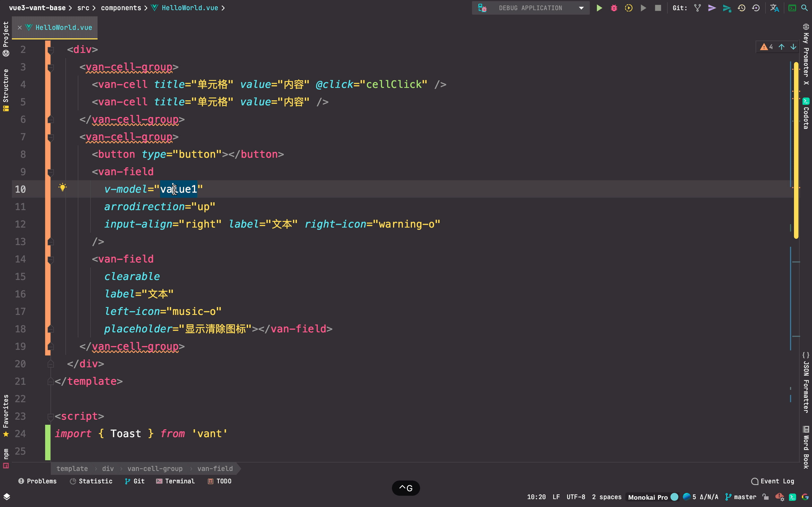Screen dimensions: 812x507
Task: Collapse the div tag on line 2
Action: click(51, 50)
